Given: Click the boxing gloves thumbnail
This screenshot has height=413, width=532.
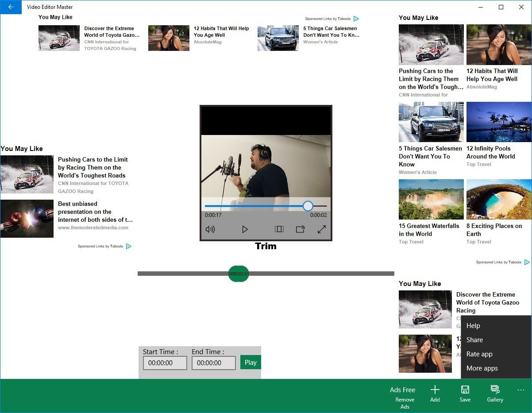Looking at the screenshot, I should [x=27, y=219].
